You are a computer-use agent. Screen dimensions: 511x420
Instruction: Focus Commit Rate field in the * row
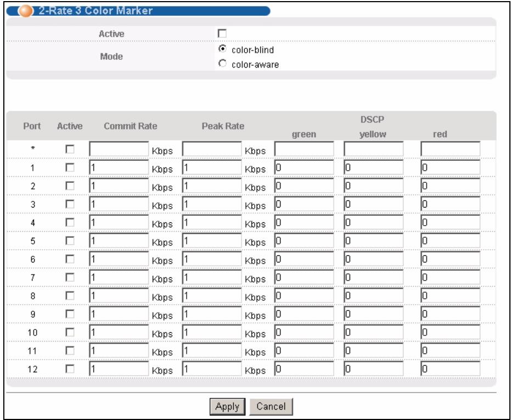point(119,149)
